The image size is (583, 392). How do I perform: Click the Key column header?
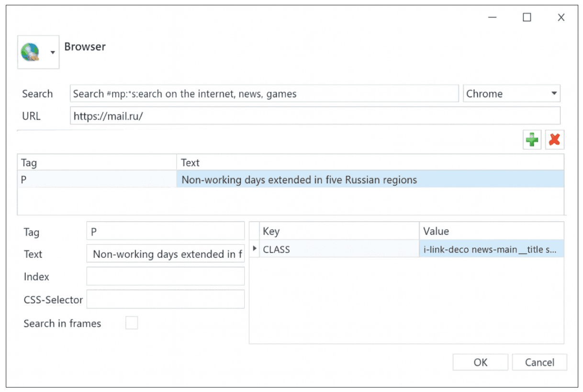click(339, 231)
